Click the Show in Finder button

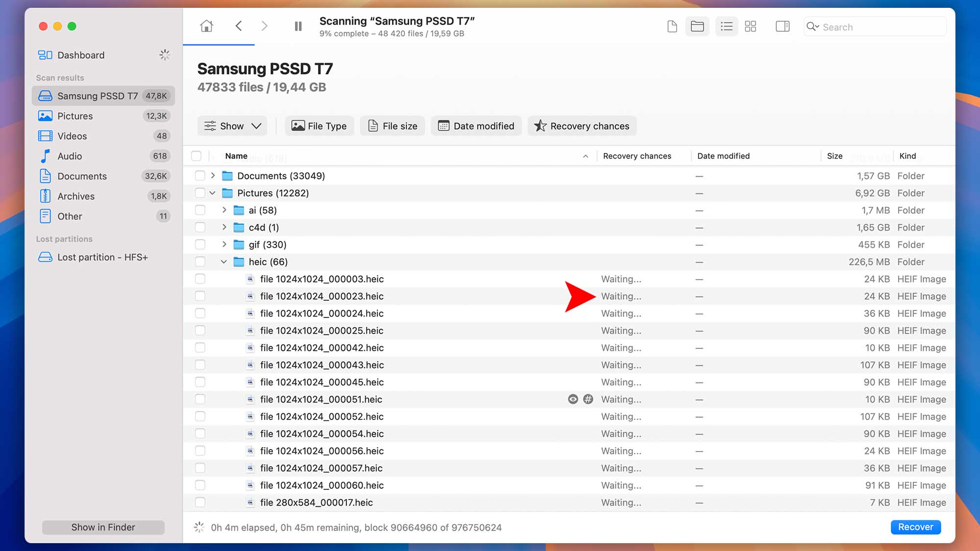pos(103,527)
